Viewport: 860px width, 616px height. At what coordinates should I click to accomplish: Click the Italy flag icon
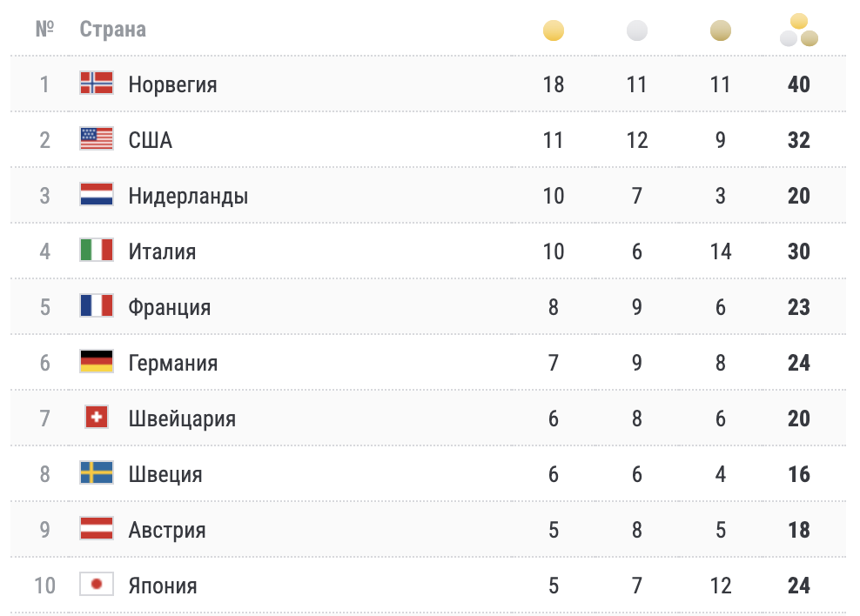pos(97,251)
